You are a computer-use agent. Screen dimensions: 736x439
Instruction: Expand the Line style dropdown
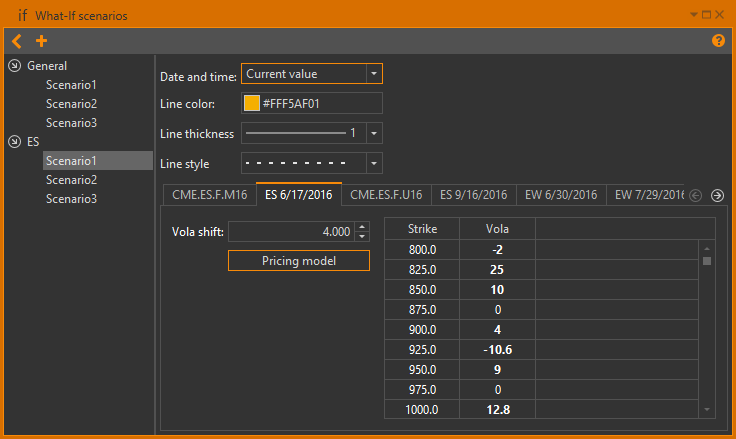pyautogui.click(x=373, y=163)
